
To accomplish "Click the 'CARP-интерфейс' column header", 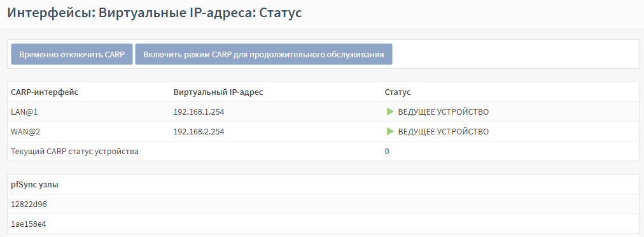I will tap(45, 92).
